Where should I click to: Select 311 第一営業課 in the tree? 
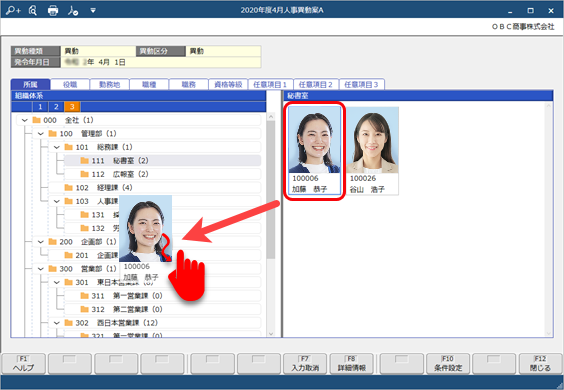[x=163, y=296]
